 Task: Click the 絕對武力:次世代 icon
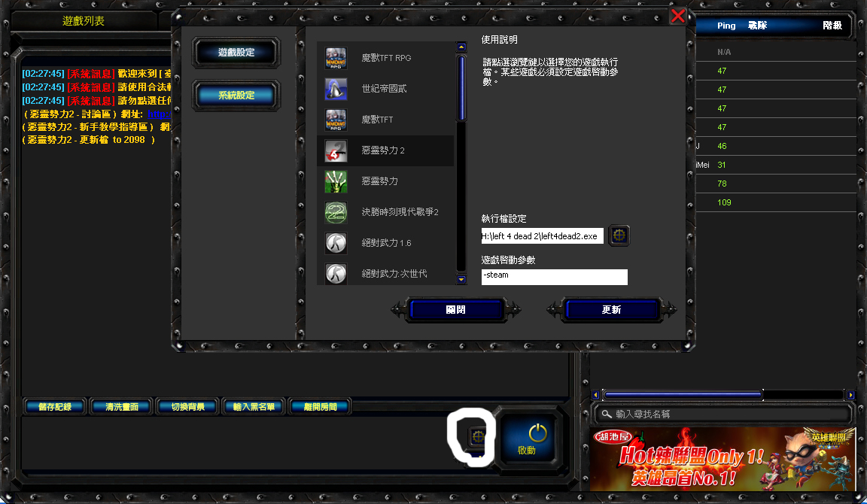tap(336, 274)
